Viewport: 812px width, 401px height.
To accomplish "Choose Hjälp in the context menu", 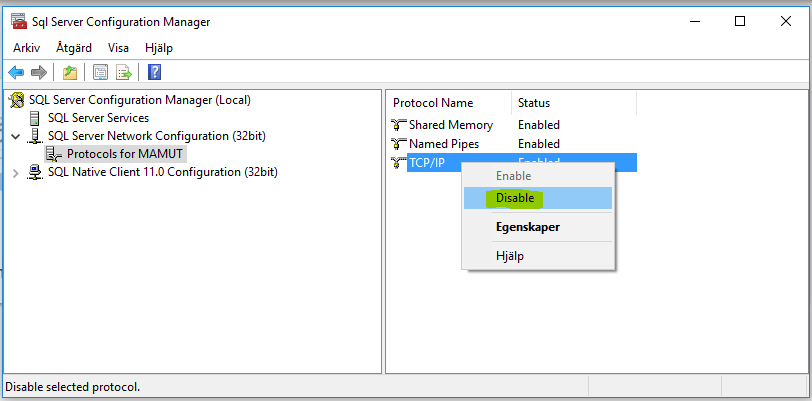I will point(510,256).
